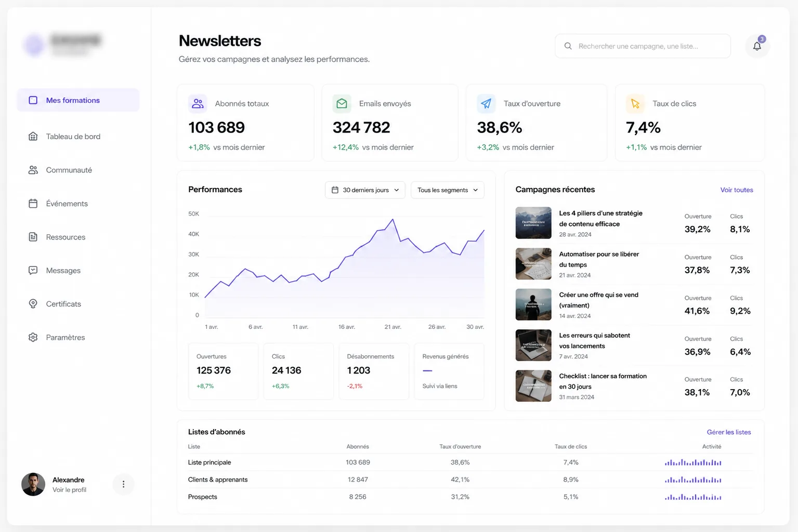The height and width of the screenshot is (532, 798).
Task: Click the Abonnés column header
Action: pos(358,447)
